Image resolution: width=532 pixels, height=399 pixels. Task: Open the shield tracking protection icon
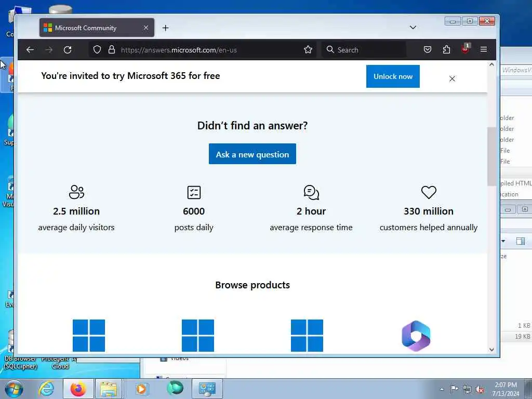(x=97, y=50)
